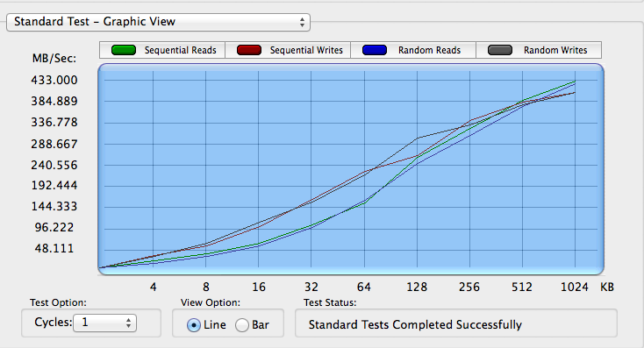Click the Sequential Writes legend label
This screenshot has width=644, height=348.
pos(306,50)
